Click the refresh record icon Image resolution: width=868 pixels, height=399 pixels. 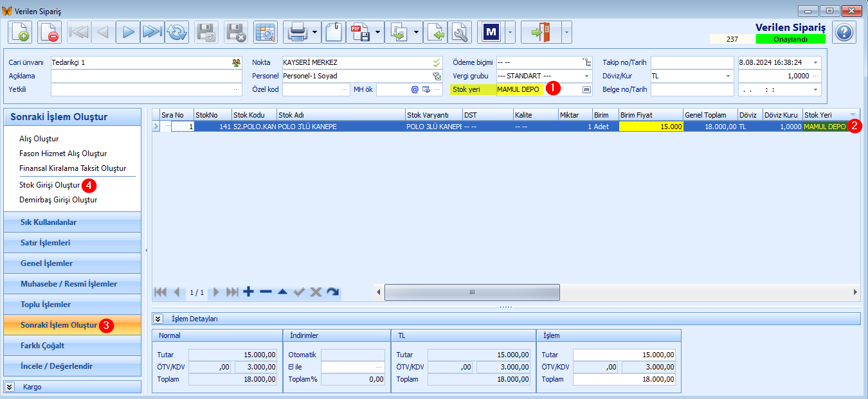[x=177, y=32]
